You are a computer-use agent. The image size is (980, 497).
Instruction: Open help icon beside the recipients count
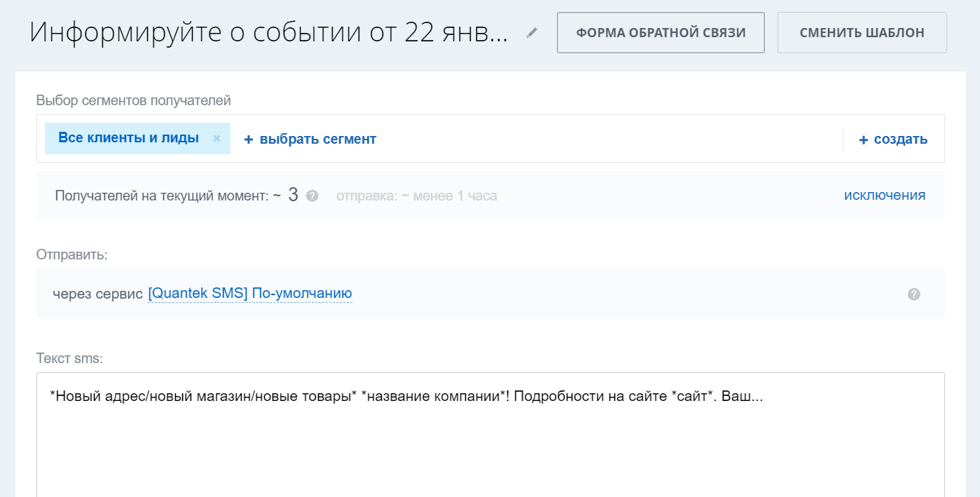pyautogui.click(x=312, y=196)
